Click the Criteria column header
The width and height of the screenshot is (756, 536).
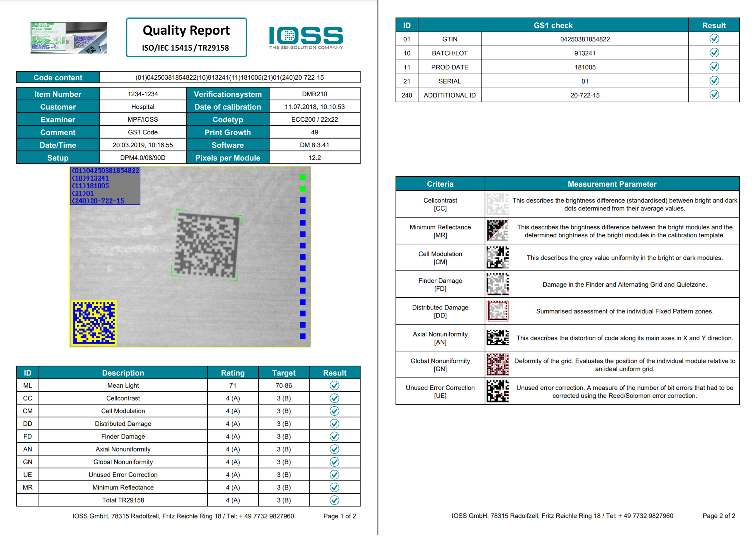pyautogui.click(x=440, y=184)
